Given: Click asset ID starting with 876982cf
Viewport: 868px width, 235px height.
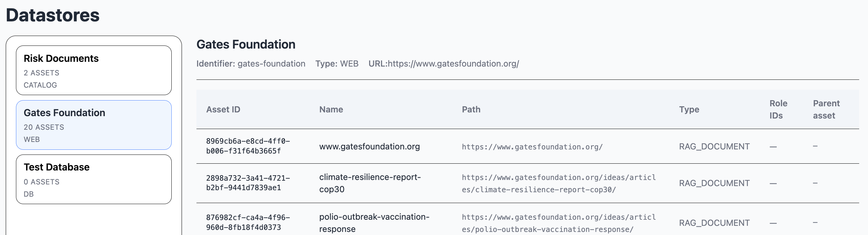Looking at the screenshot, I should (x=248, y=222).
